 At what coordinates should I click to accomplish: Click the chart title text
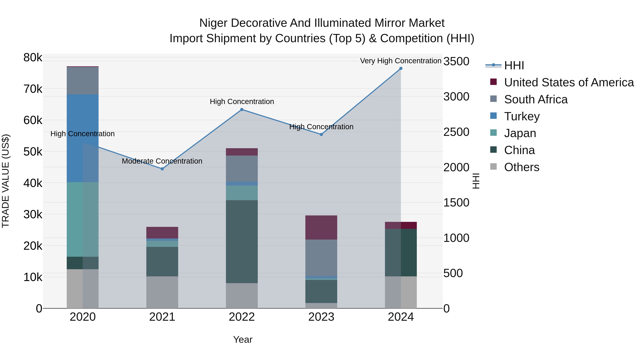[322, 31]
